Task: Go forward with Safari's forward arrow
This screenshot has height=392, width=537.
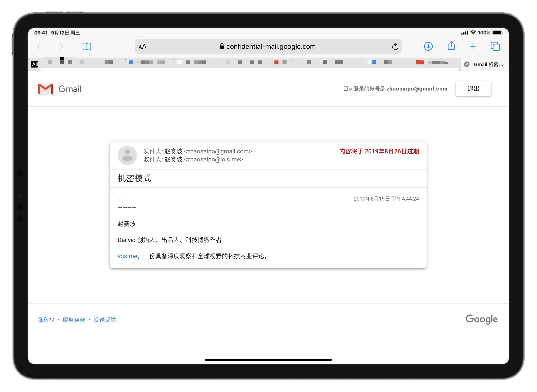Action: [62, 46]
